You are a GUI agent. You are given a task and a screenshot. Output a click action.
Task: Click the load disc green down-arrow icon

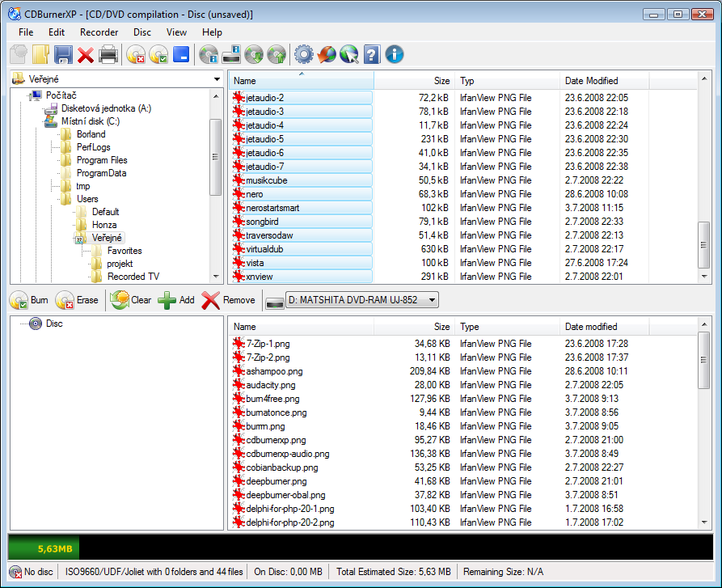click(254, 54)
